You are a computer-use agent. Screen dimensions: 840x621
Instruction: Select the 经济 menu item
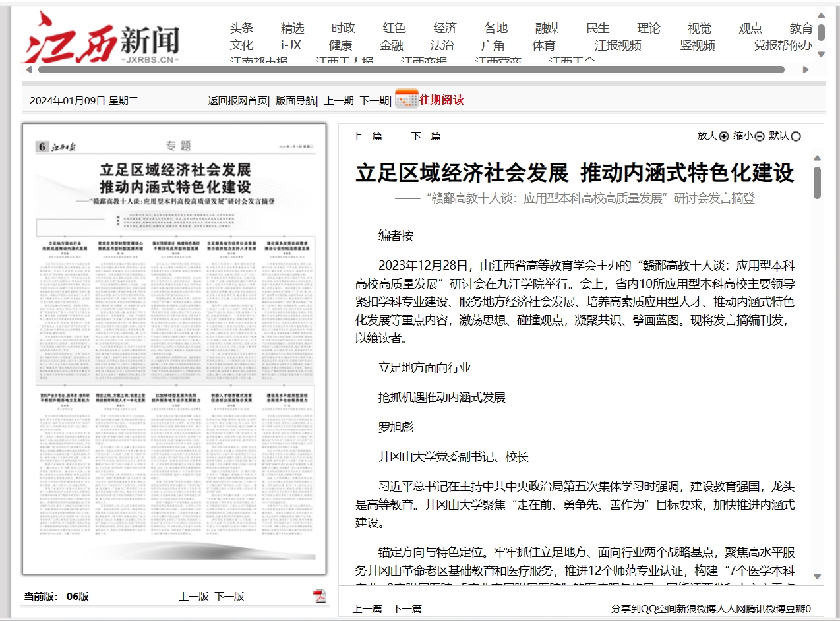coord(445,28)
